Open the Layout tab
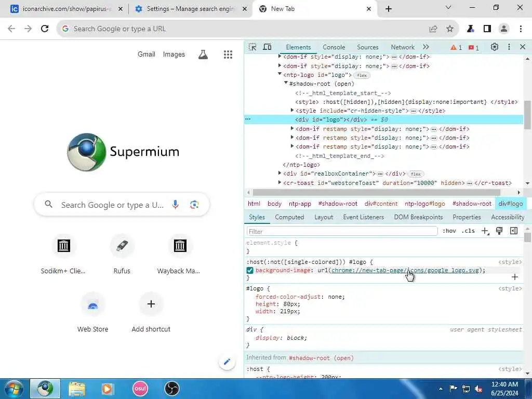532x399 pixels. pos(324,217)
